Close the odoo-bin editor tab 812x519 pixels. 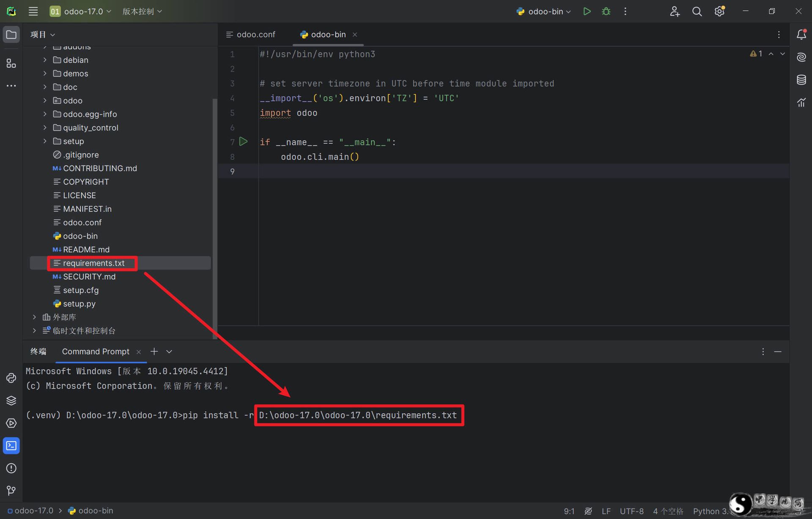click(x=355, y=35)
